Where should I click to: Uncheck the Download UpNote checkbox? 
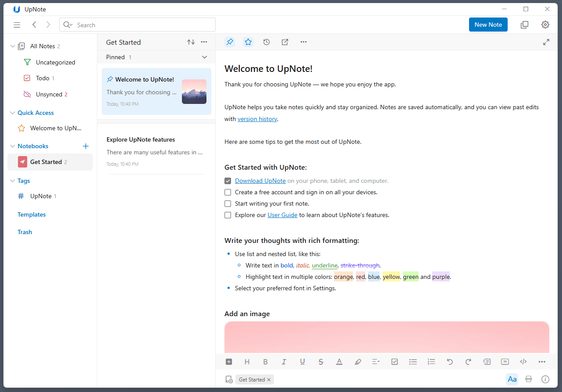click(228, 181)
